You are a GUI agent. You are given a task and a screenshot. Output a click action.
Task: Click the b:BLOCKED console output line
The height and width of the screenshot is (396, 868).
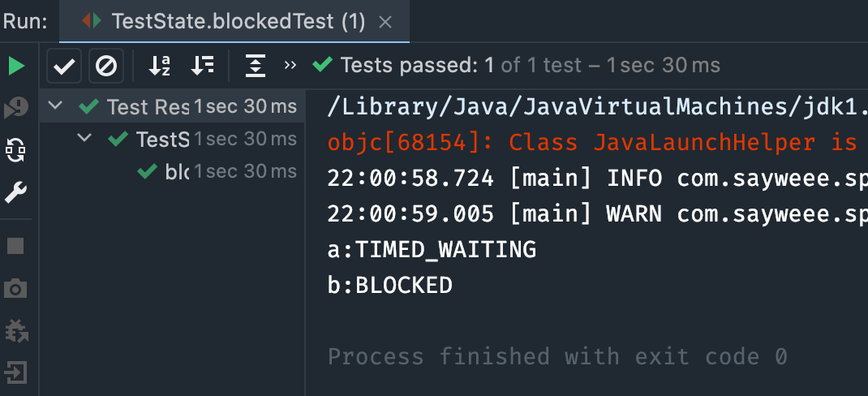tap(390, 285)
